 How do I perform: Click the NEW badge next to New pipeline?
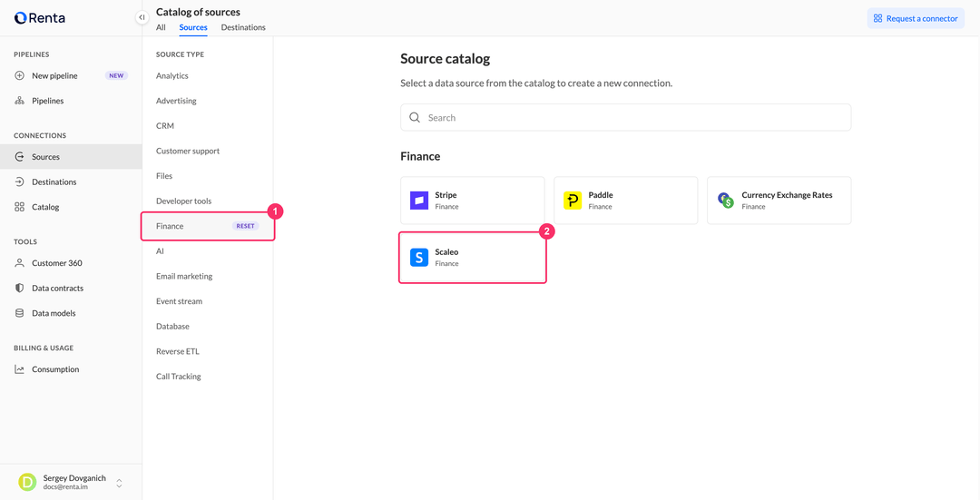point(116,75)
